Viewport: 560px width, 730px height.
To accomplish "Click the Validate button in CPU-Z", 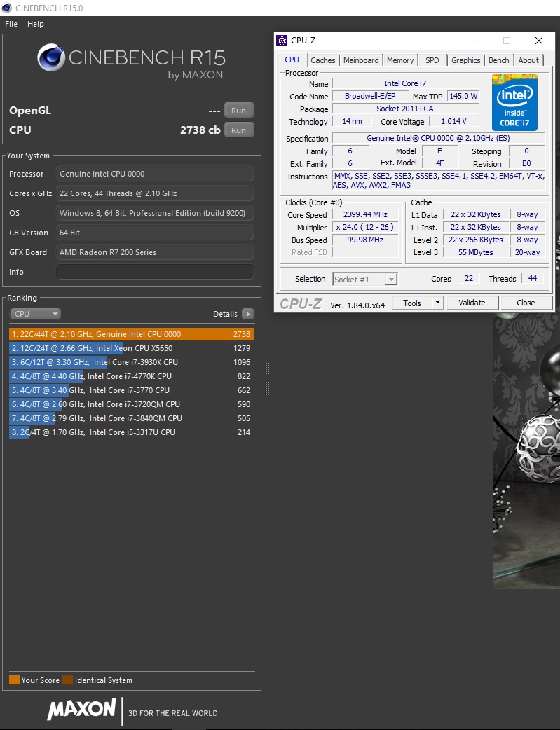I will click(x=472, y=303).
